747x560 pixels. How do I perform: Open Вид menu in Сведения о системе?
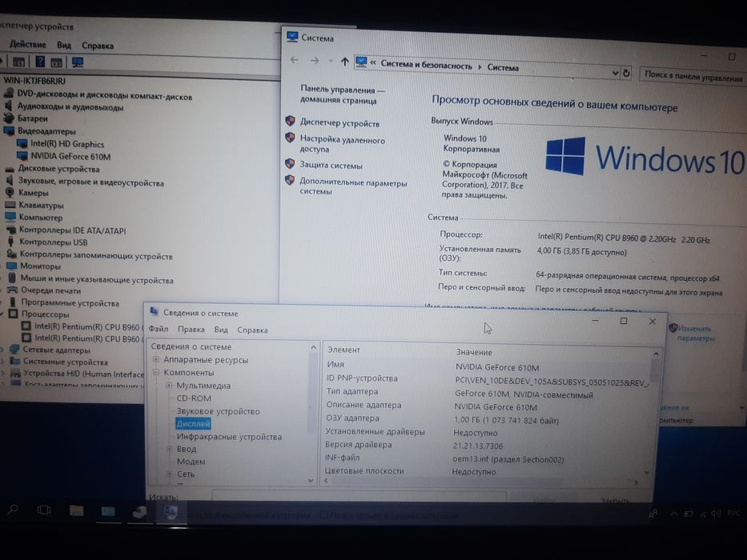point(221,330)
